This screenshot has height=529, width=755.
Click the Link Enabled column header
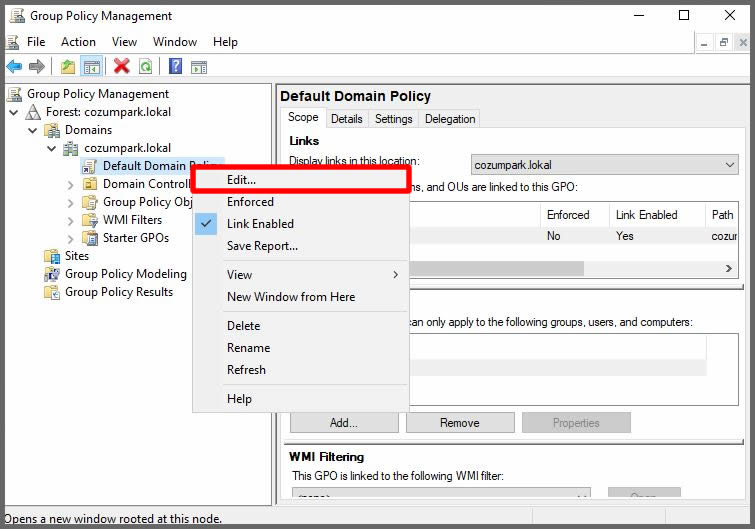(x=658, y=215)
